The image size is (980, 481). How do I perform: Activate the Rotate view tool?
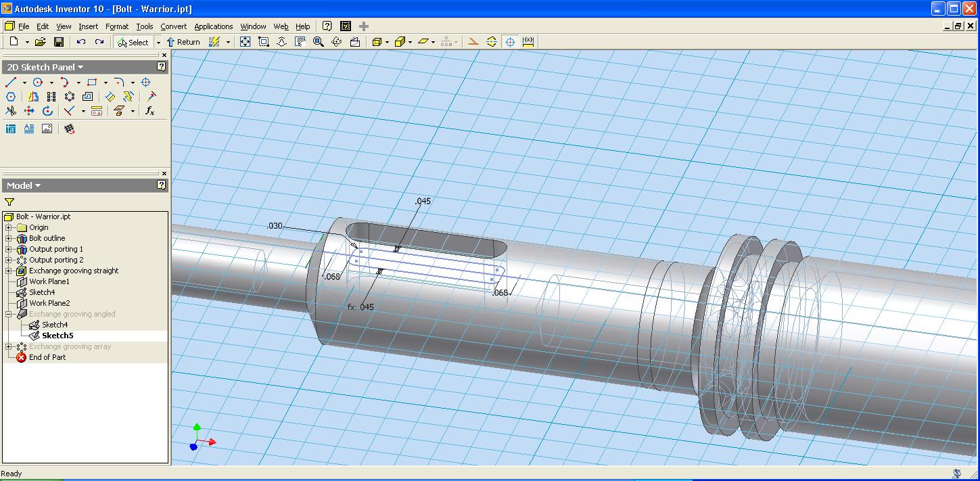(x=337, y=42)
